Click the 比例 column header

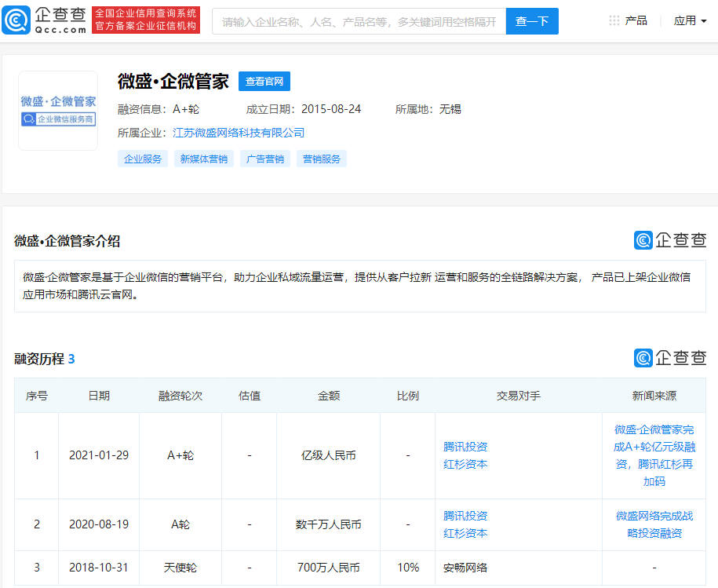[x=408, y=396]
